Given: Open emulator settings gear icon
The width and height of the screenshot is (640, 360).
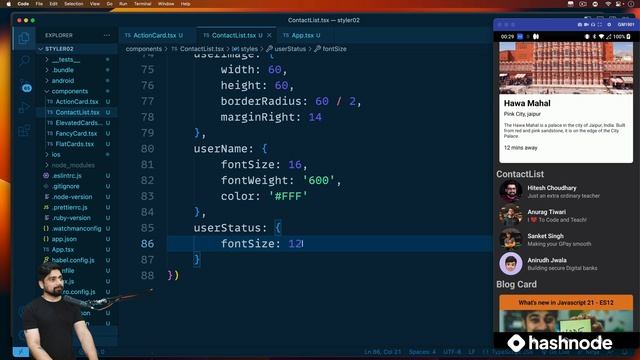Looking at the screenshot, I should (609, 25).
